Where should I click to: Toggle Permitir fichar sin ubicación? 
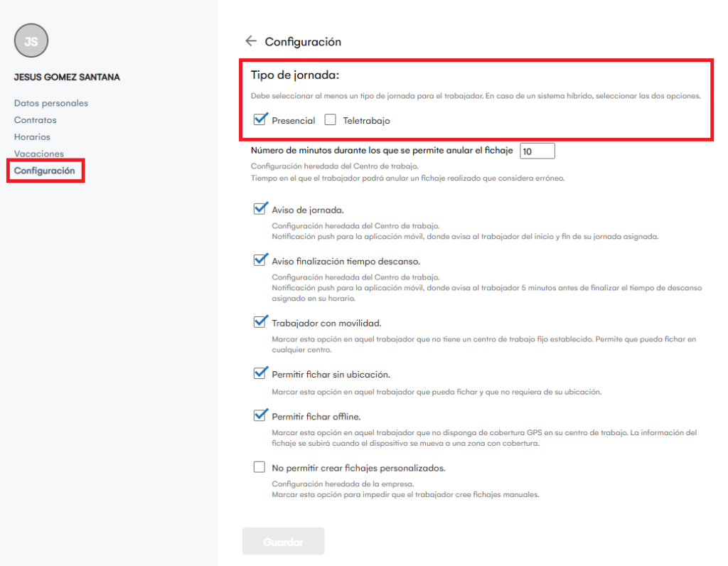[259, 374]
